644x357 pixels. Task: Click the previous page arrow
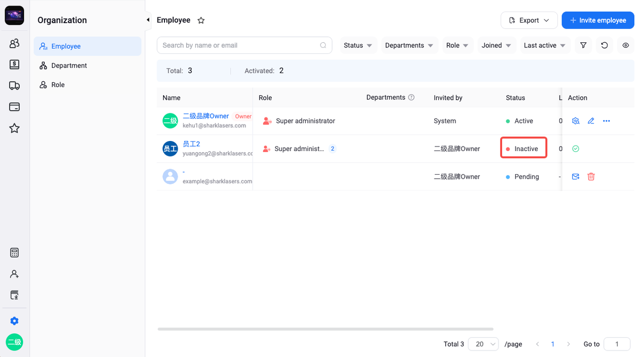click(537, 344)
